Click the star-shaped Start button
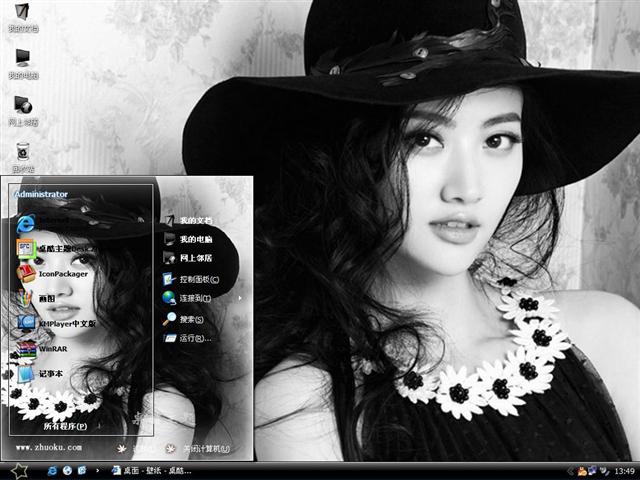 (x=19, y=471)
